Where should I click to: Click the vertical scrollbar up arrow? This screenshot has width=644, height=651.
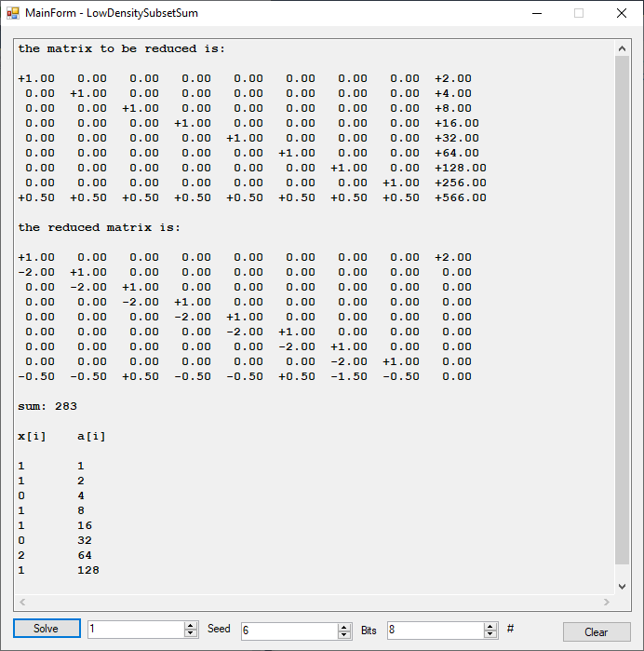click(x=623, y=47)
